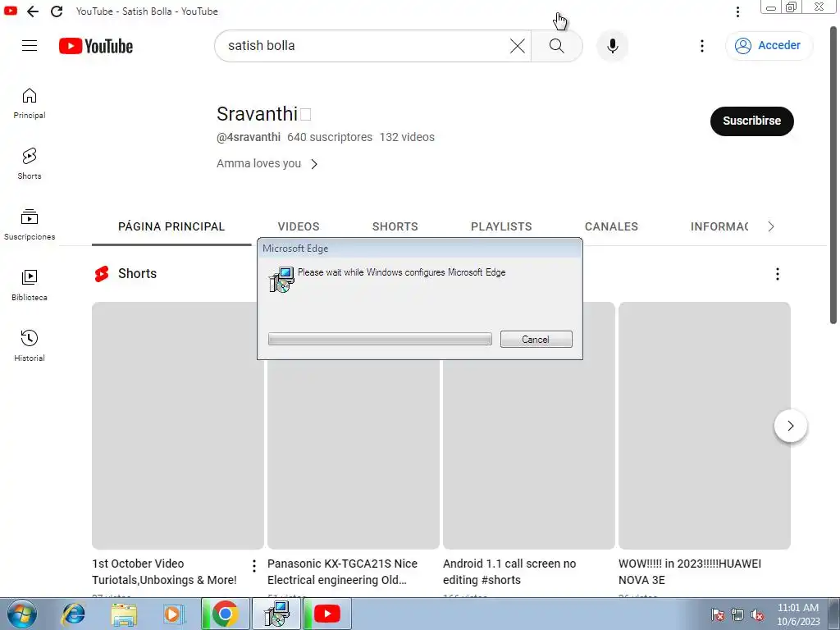Open the CANALES tab
The image size is (840, 630).
tap(611, 226)
